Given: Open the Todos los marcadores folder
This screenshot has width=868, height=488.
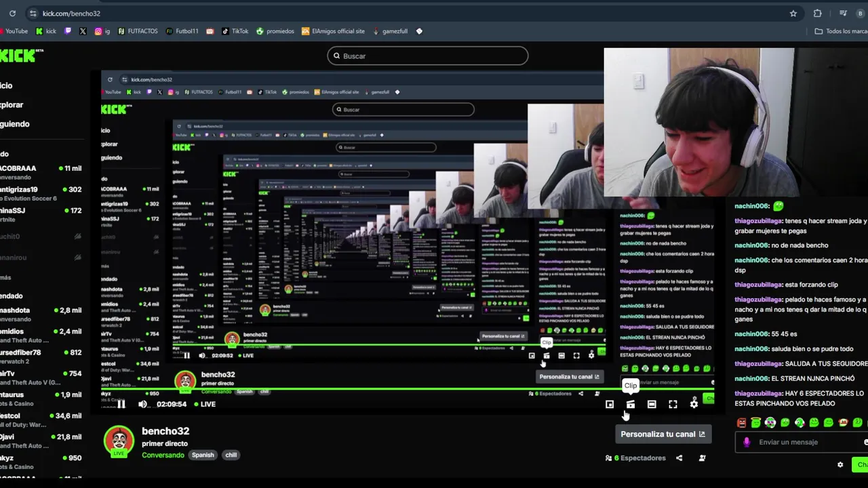Looking at the screenshot, I should (841, 31).
